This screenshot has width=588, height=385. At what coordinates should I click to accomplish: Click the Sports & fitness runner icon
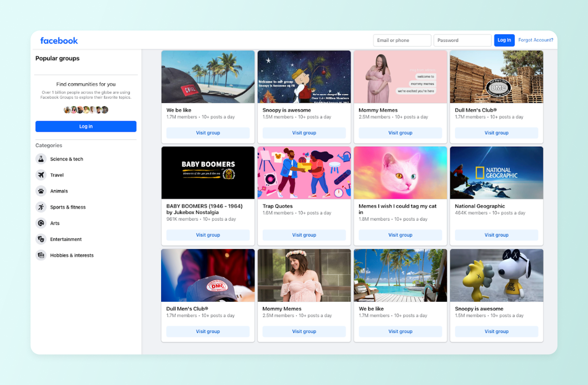[x=41, y=207]
